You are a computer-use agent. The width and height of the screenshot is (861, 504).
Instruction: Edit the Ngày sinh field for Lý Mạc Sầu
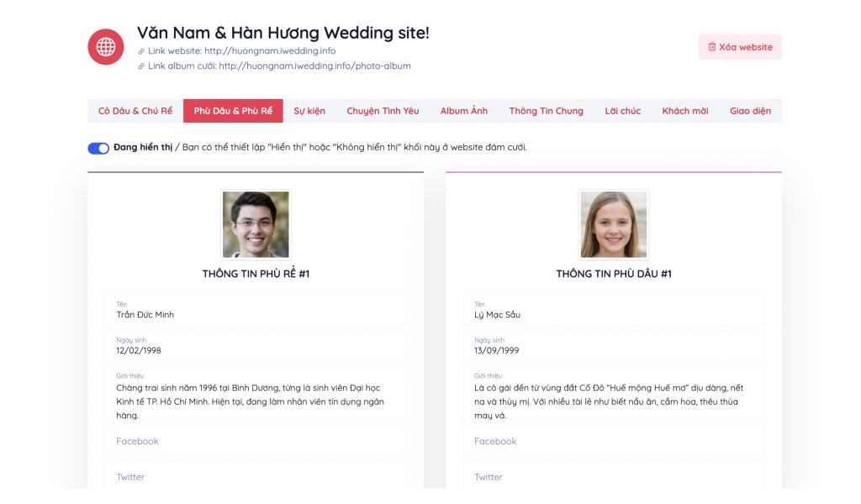click(613, 345)
